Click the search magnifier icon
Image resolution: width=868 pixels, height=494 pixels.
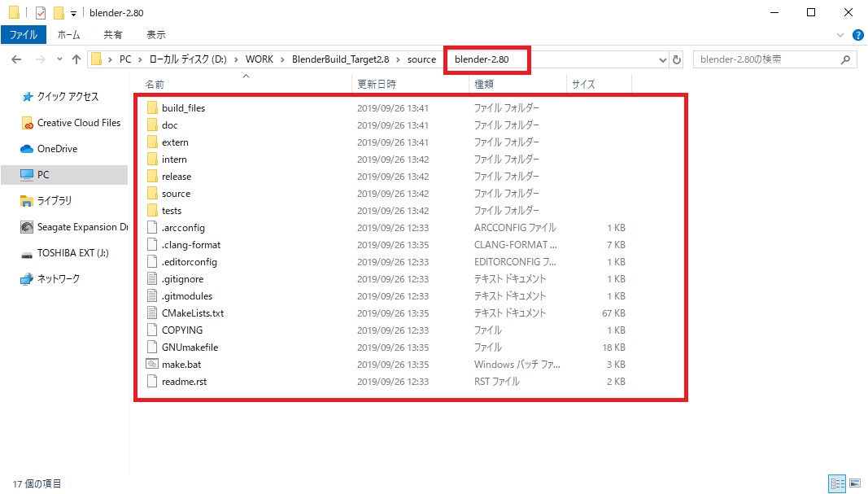coord(845,59)
